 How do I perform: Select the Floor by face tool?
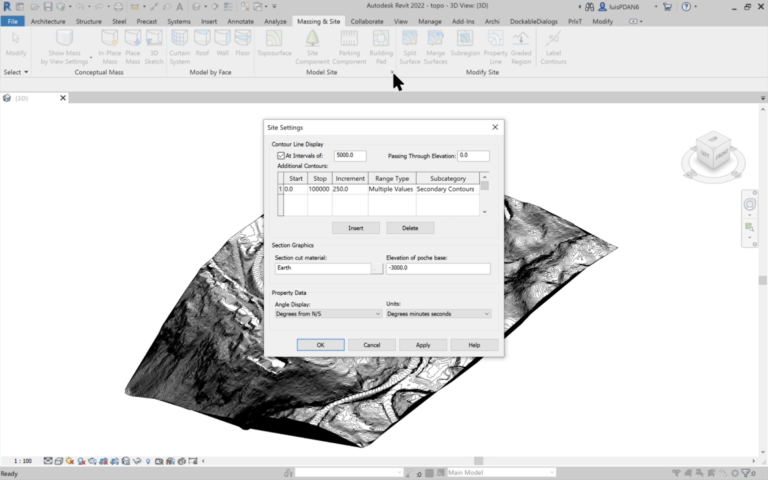pyautogui.click(x=242, y=43)
